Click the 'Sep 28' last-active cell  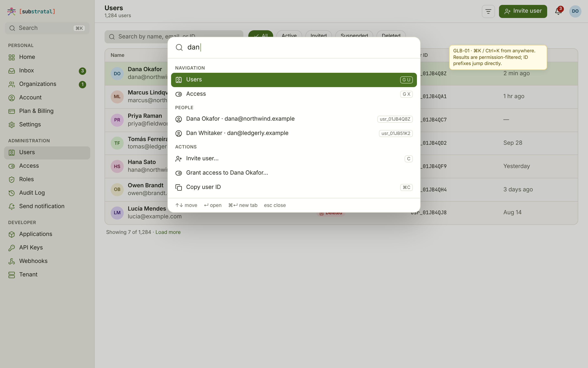coord(513,143)
